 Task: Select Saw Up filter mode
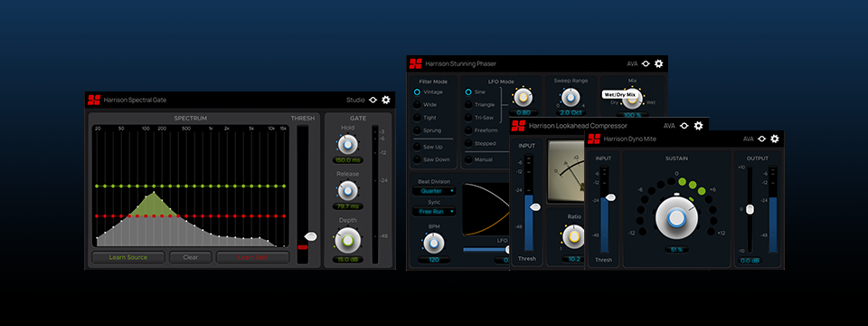[x=417, y=147]
